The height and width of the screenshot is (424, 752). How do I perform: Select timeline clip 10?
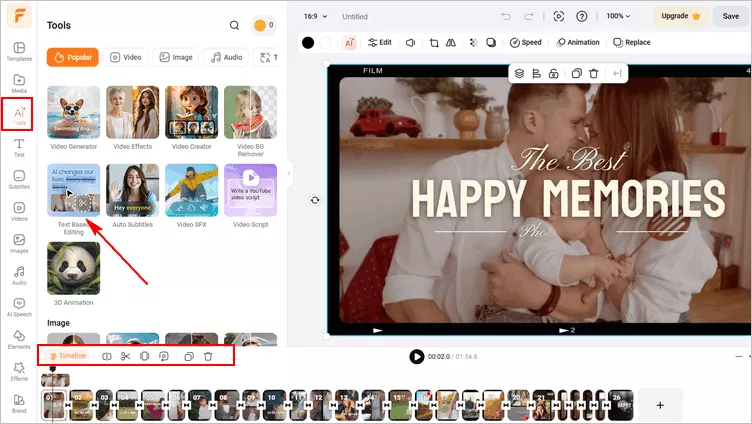[x=274, y=405]
